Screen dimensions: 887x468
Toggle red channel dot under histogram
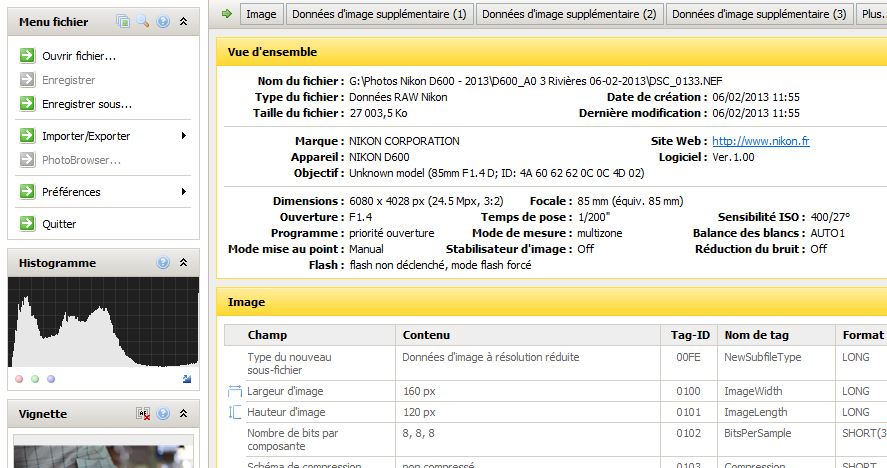tap(19, 379)
